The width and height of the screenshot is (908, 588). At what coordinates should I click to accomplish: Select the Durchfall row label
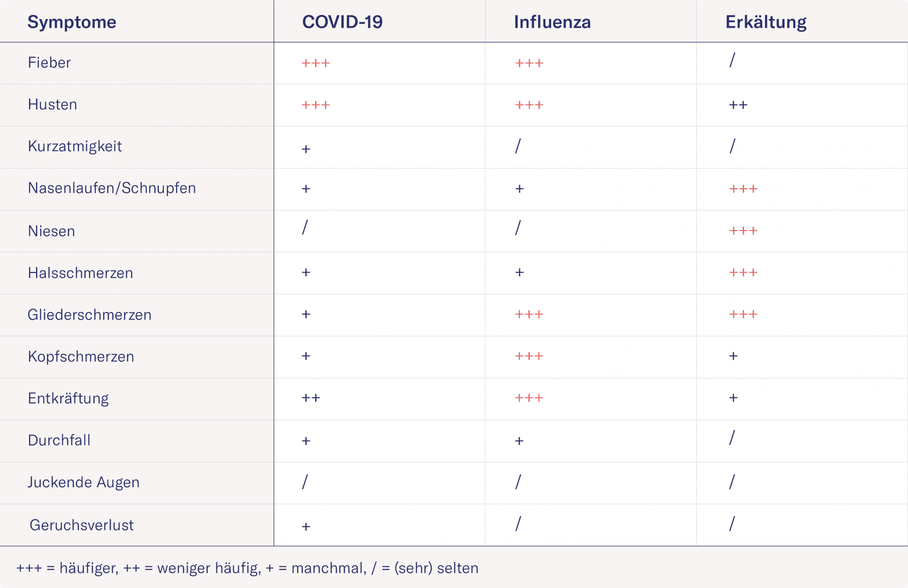[59, 440]
